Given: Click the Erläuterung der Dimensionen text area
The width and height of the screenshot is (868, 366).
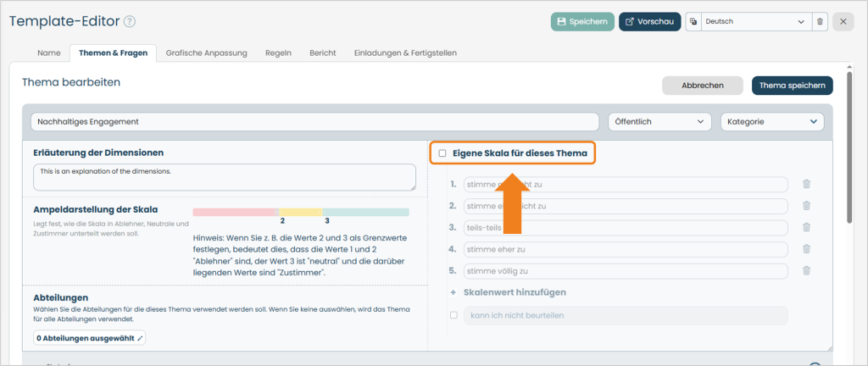Looking at the screenshot, I should coord(224,177).
